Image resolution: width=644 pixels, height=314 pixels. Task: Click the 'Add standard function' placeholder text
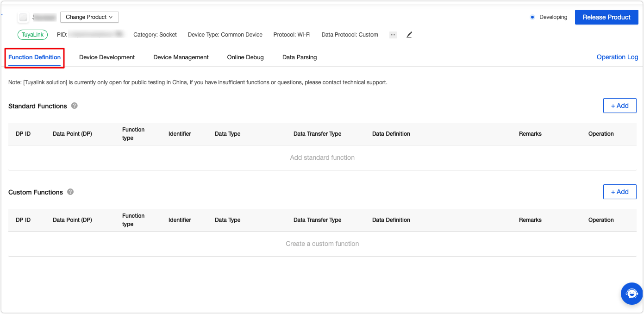tap(322, 157)
